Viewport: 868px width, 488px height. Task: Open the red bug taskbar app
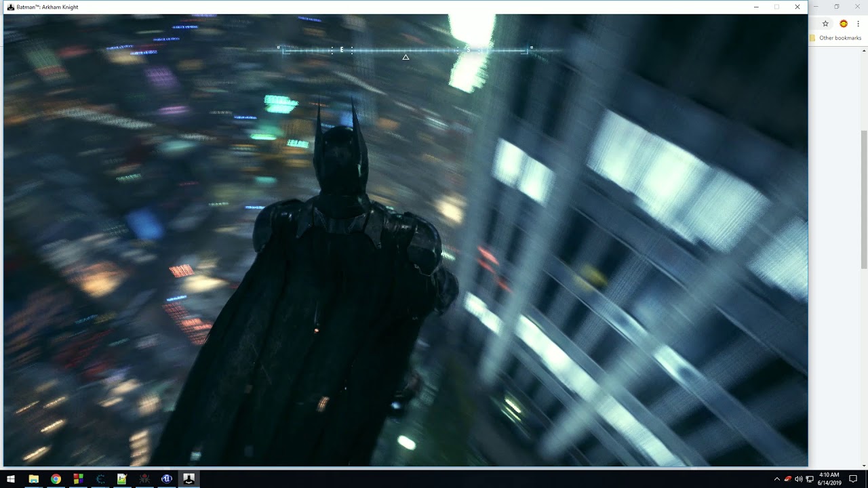tap(144, 479)
